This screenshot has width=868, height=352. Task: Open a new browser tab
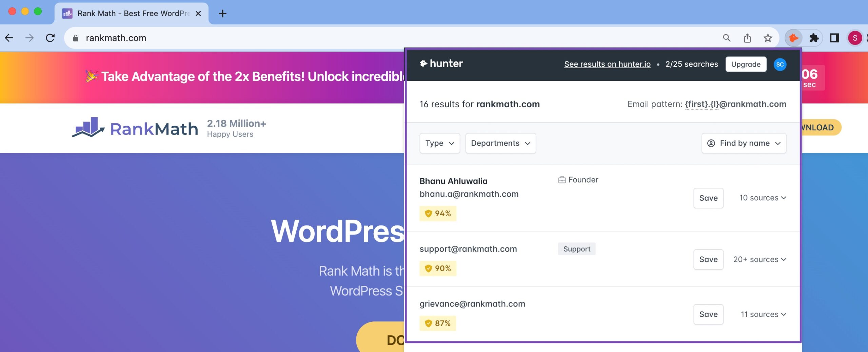222,14
